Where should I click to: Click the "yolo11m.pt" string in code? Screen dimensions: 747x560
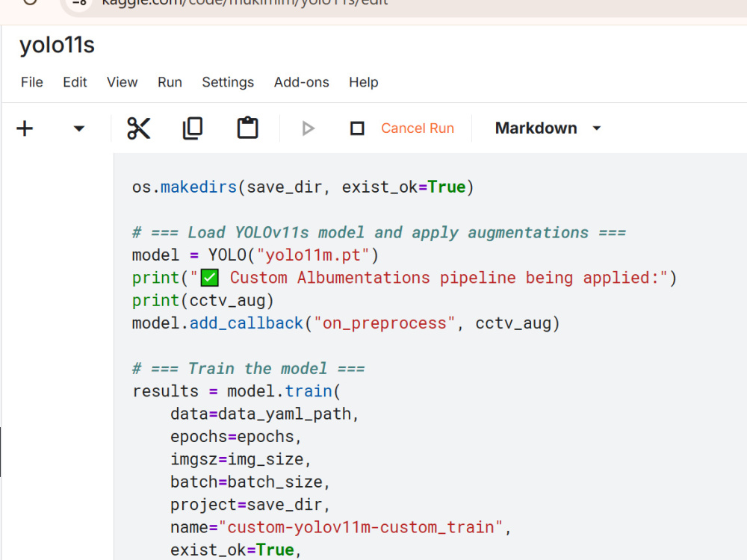tap(312, 255)
